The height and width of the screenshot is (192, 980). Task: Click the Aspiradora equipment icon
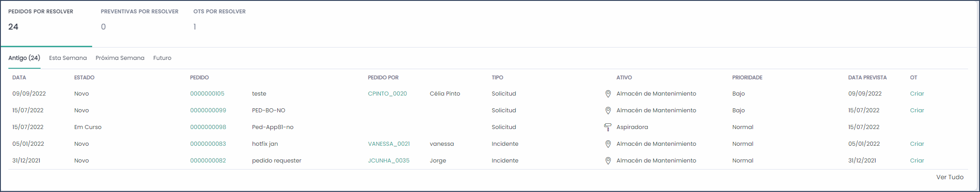[x=607, y=127]
